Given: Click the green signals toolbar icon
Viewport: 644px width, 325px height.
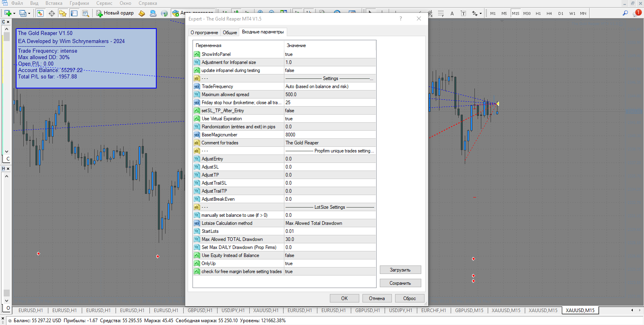Looking at the screenshot, I should 164,13.
